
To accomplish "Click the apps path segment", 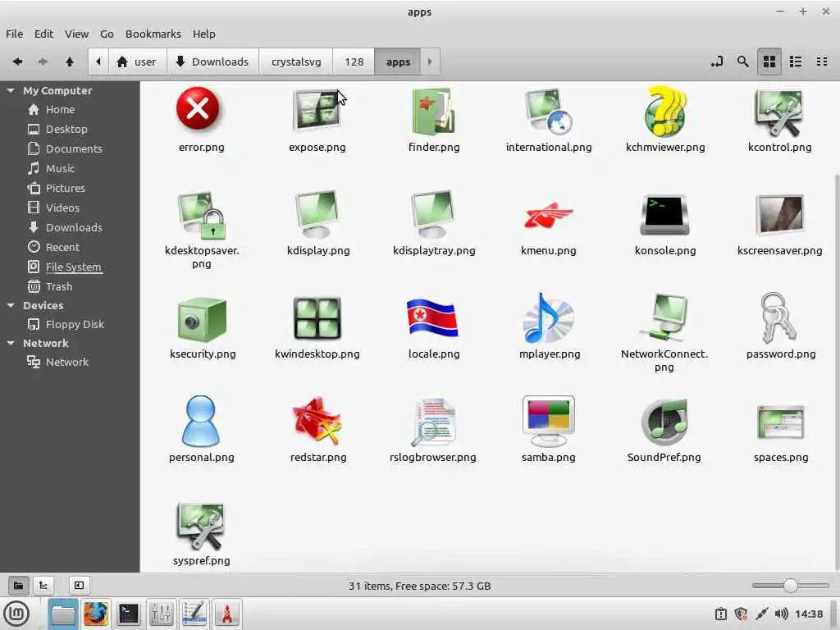I will pos(398,62).
